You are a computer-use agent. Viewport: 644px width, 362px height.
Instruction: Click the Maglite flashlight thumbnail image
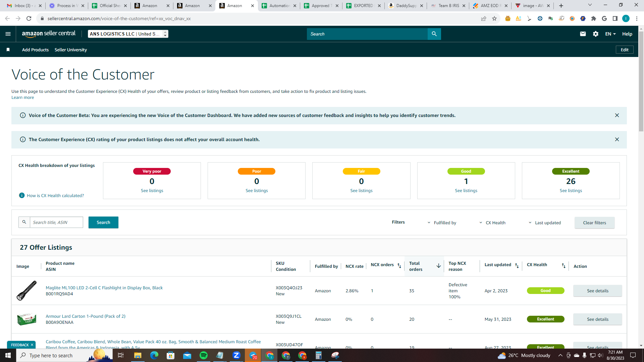coord(26,291)
